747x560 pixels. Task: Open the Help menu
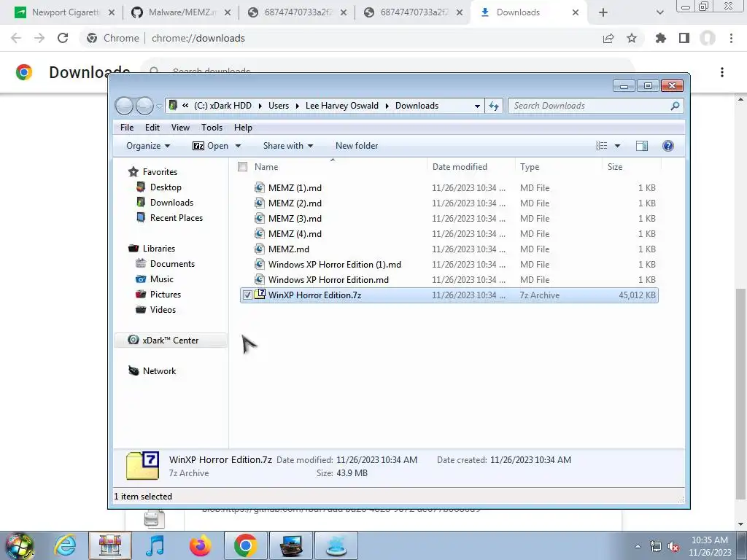(x=243, y=127)
